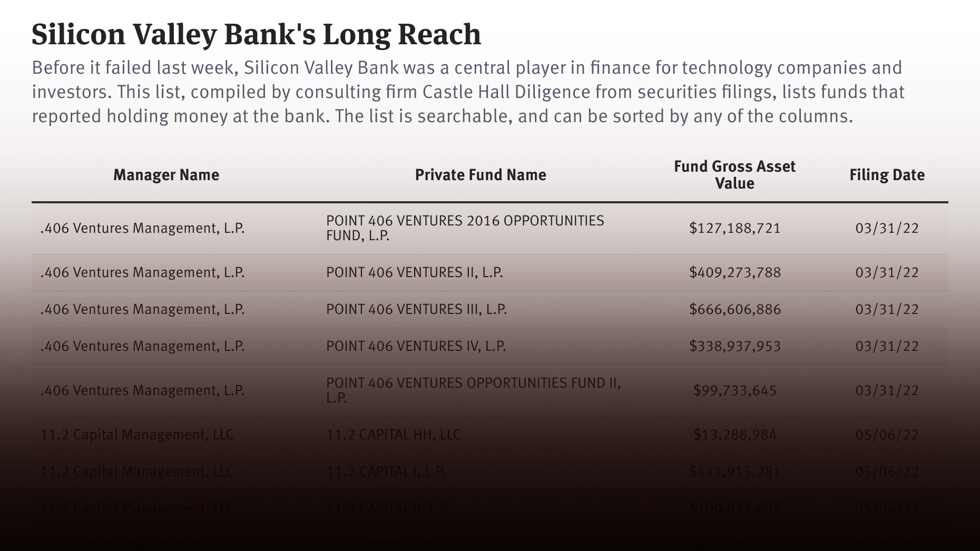The width and height of the screenshot is (980, 551).
Task: Click the $13,288,984 asset value
Action: tap(734, 435)
